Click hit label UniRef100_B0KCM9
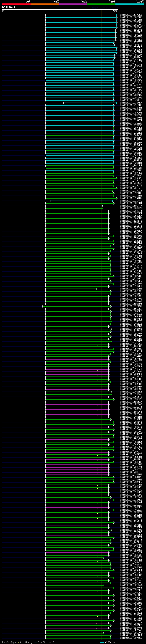The height and width of the screenshot is (644, 146). pos(131,218)
